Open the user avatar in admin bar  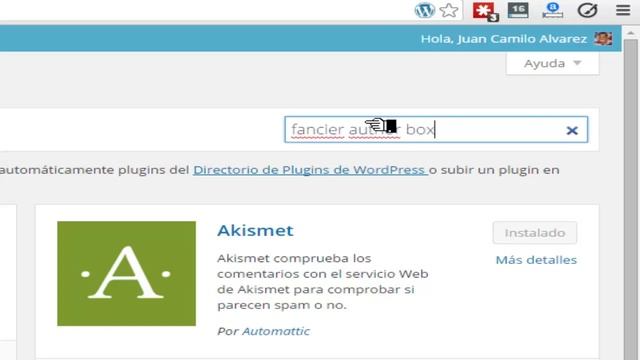tap(603, 38)
